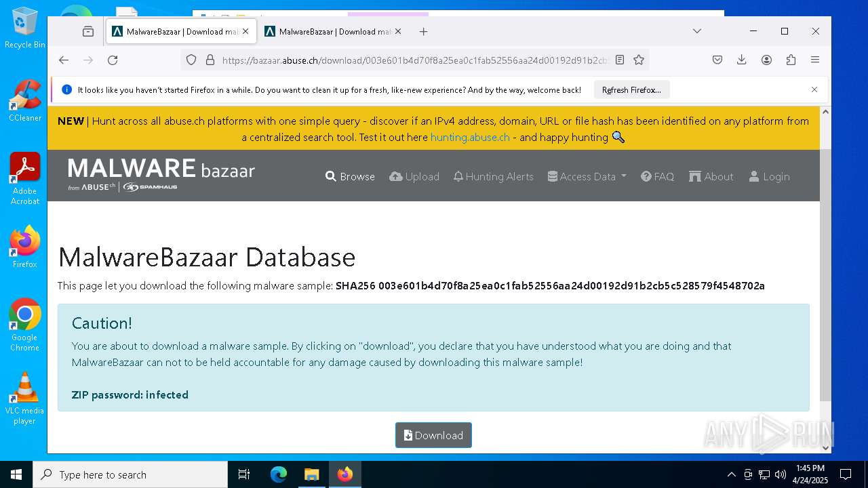Launch Microsoft Edge from the taskbar
The image size is (868, 488).
[x=279, y=474]
